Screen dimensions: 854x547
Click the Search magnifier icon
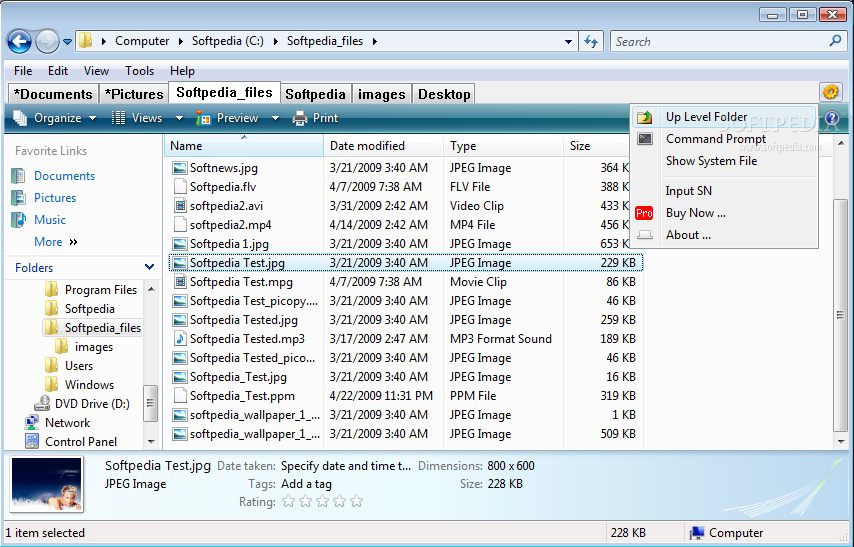[x=835, y=41]
